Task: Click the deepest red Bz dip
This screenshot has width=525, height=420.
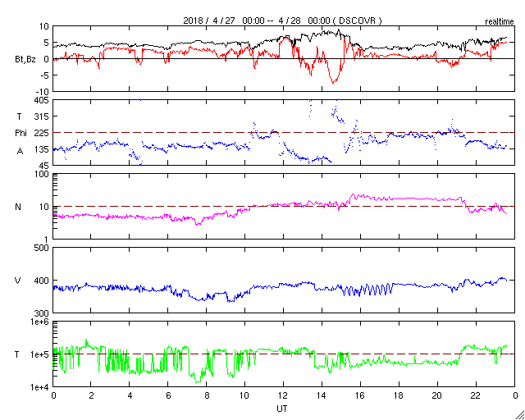Action: pyautogui.click(x=333, y=82)
